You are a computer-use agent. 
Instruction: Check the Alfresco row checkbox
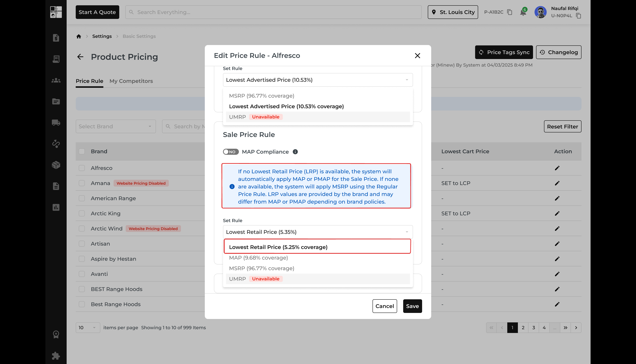pos(82,168)
